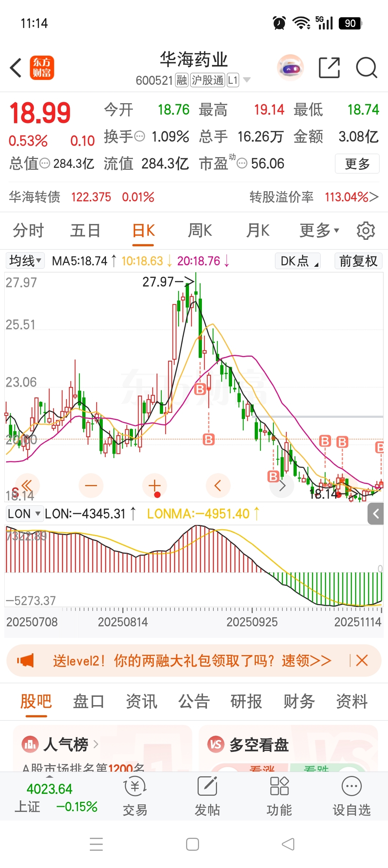Claim level2 gift via 速领 link
The width and height of the screenshot is (388, 868).
pos(306,661)
